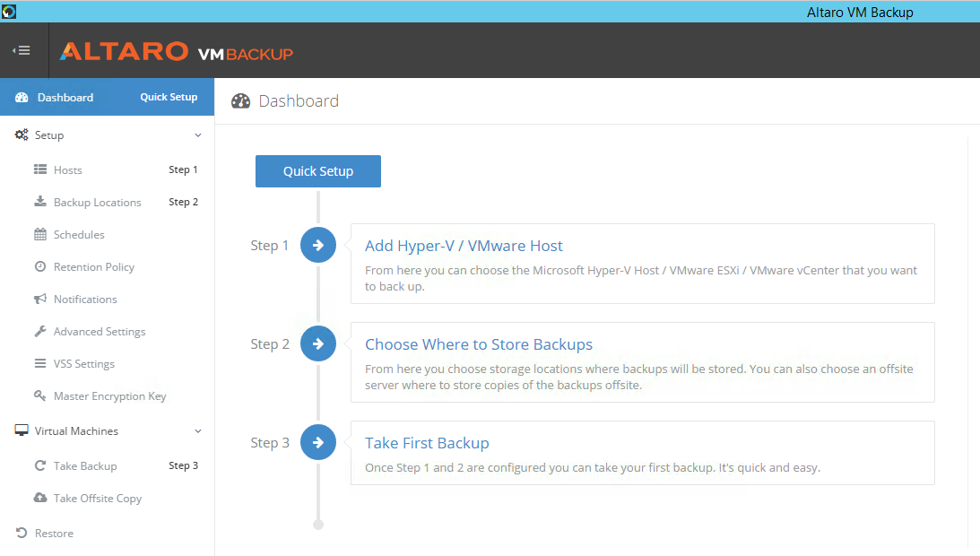
Task: Click the Backup Locations download icon
Action: click(x=40, y=202)
